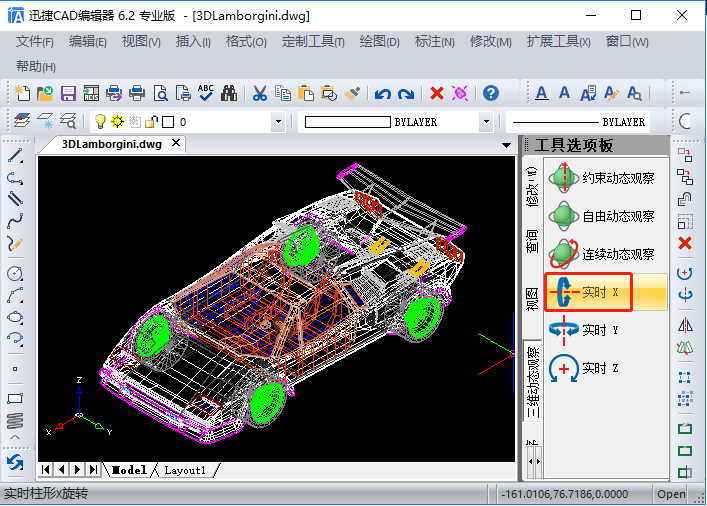Click the Find text icon with magnifier A
This screenshot has height=506, width=707.
(x=634, y=93)
